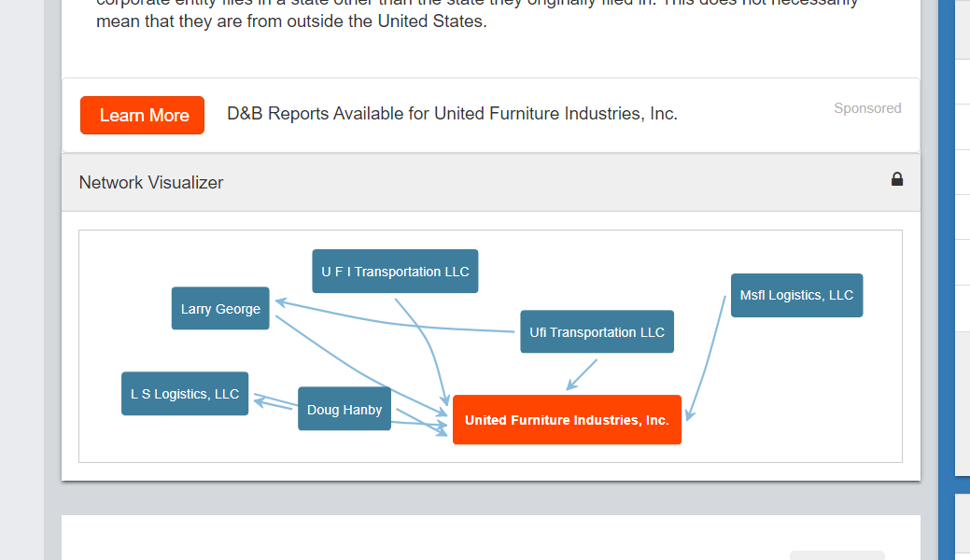Click the Doug Hanby node
This screenshot has width=970, height=560.
click(x=344, y=409)
